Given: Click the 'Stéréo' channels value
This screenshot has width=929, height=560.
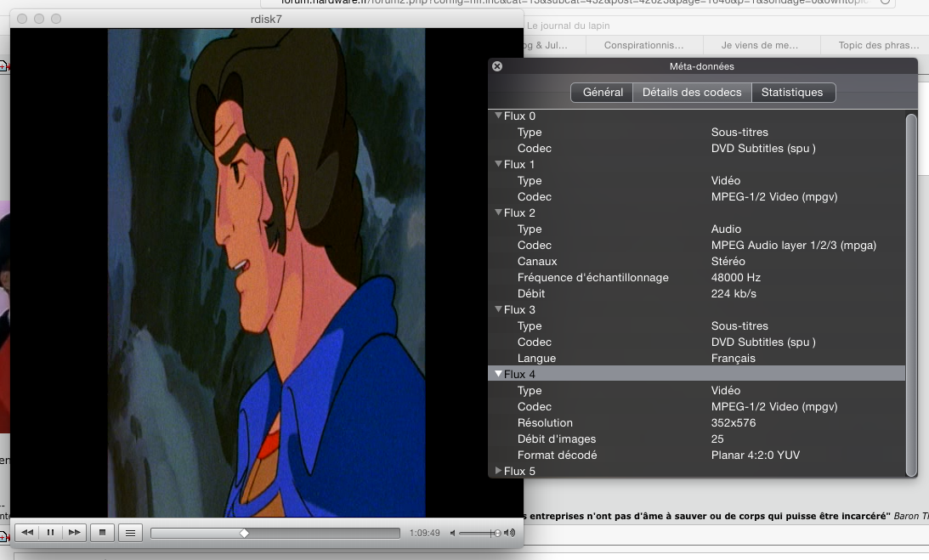Looking at the screenshot, I should [x=728, y=262].
